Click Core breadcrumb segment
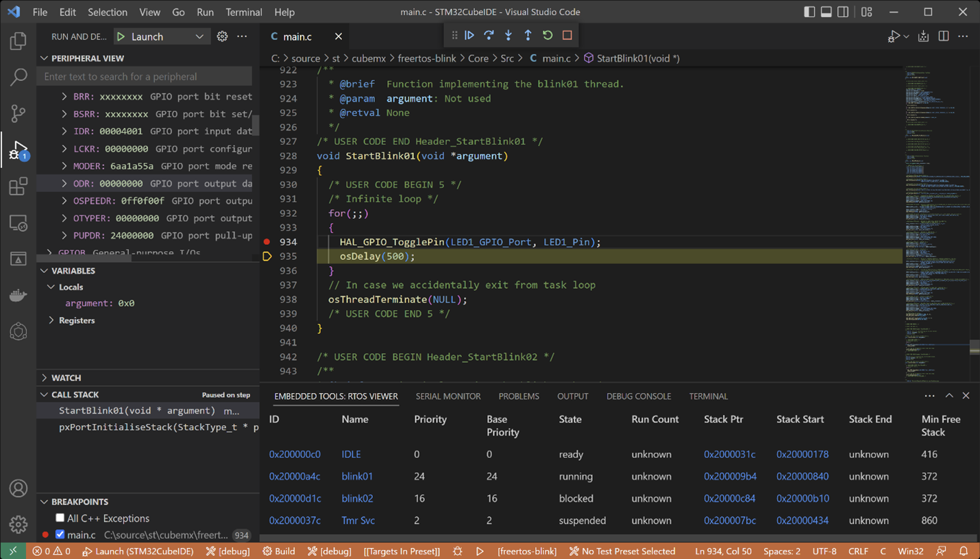 pyautogui.click(x=478, y=58)
